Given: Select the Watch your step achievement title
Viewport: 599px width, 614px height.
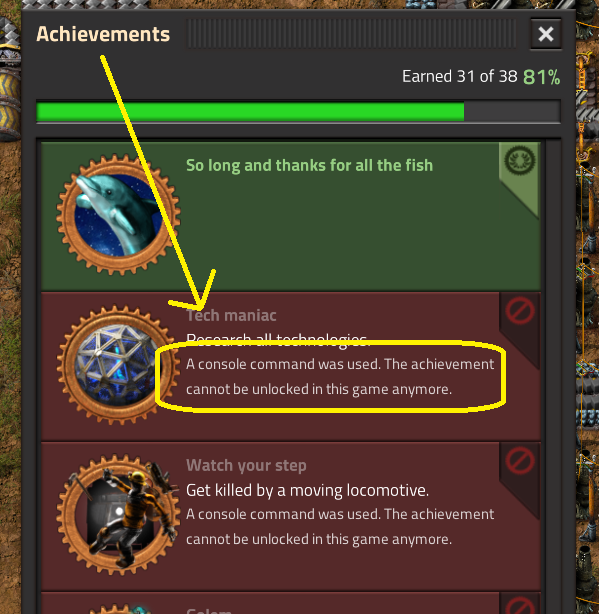Looking at the screenshot, I should click(x=246, y=466).
